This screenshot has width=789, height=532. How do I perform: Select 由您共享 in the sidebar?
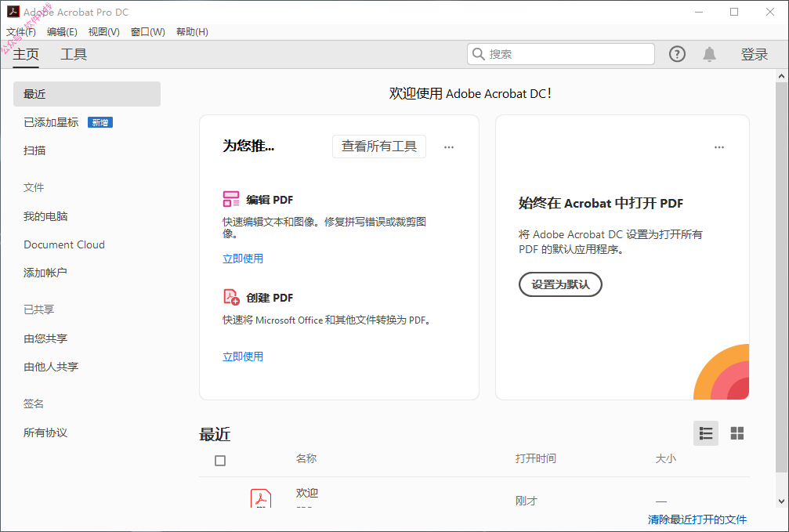(45, 338)
